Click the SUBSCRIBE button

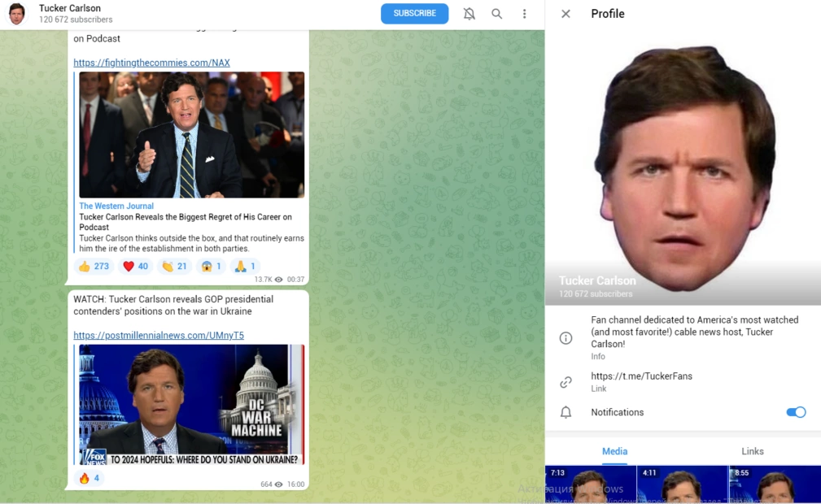point(414,14)
